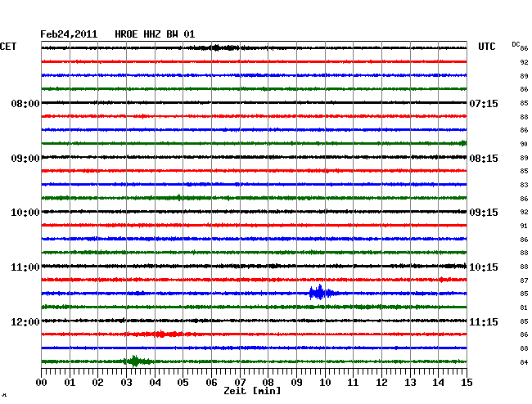Click the date label Feb24,2011
This screenshot has height=404, width=532.
click(x=69, y=34)
